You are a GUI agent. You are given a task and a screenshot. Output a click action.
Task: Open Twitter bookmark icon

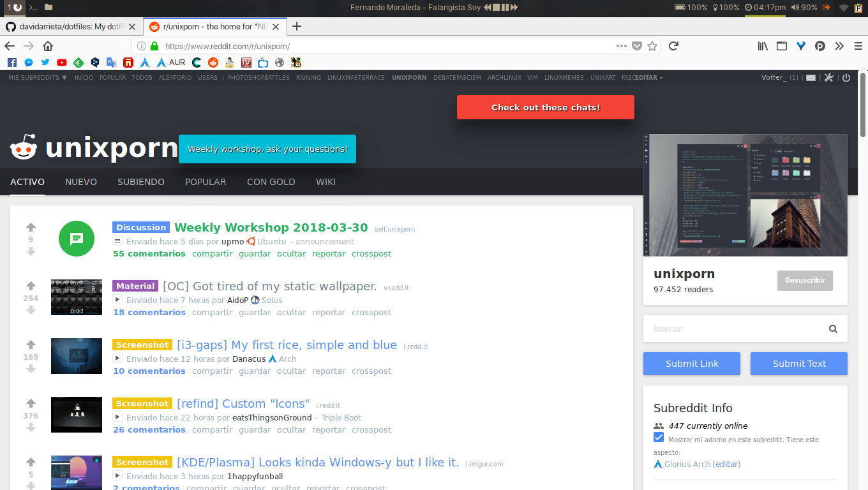click(45, 63)
